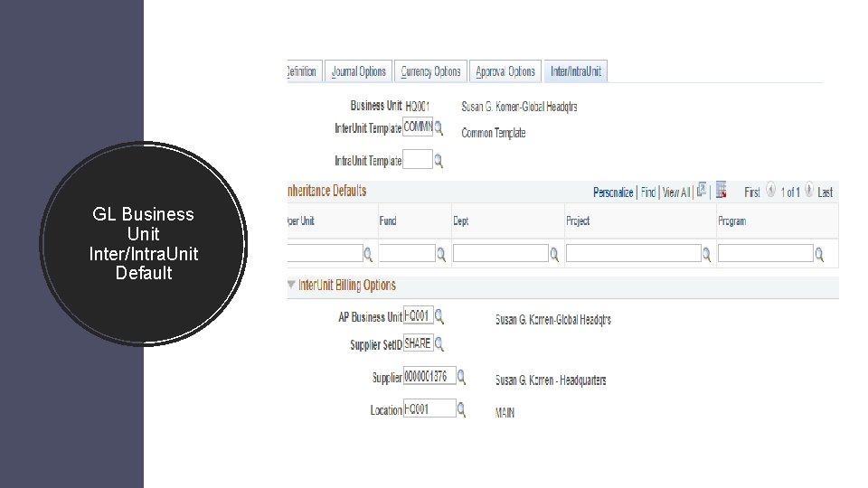This screenshot has height=488, width=868.
Task: Click the Last link
Action: pos(825,192)
